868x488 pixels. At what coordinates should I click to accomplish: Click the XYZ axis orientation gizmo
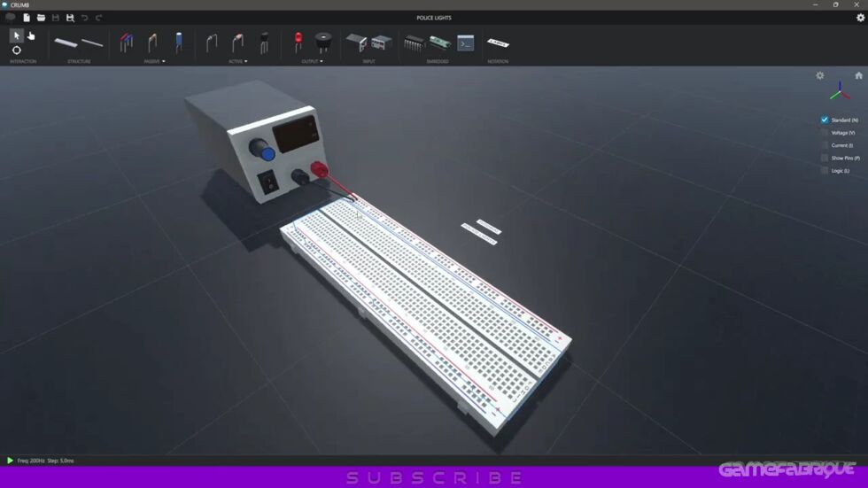pyautogui.click(x=840, y=90)
